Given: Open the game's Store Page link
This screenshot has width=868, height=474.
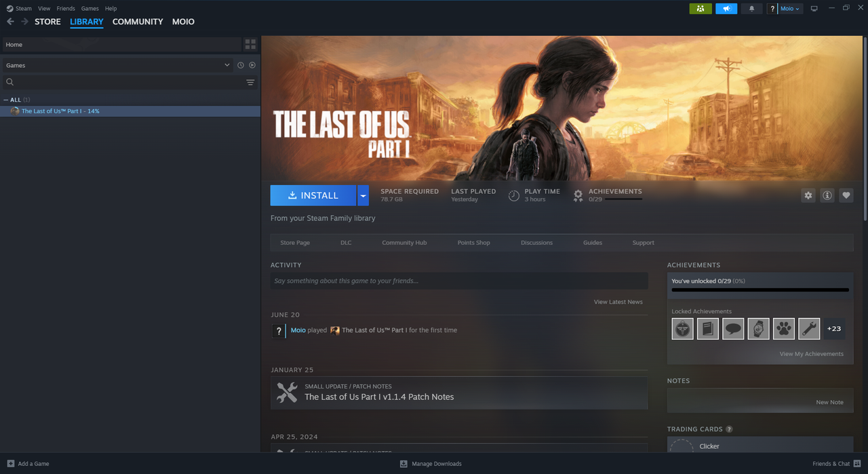Looking at the screenshot, I should [295, 243].
